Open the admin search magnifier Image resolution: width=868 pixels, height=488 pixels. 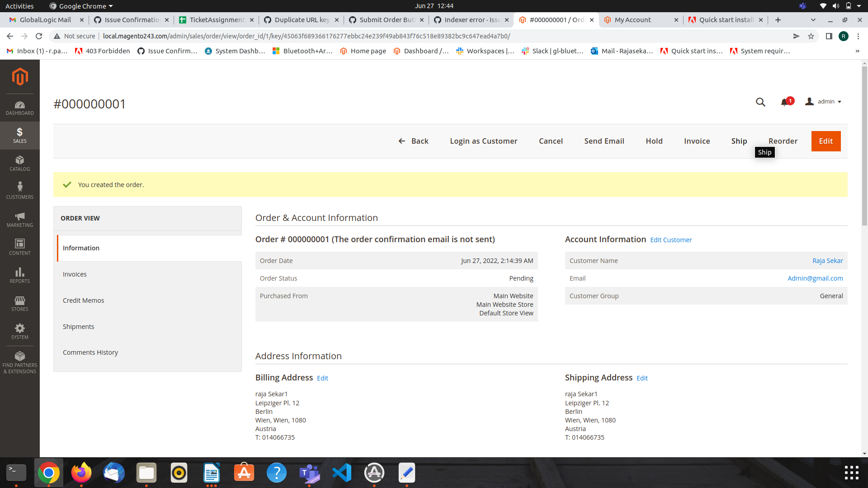click(x=760, y=102)
